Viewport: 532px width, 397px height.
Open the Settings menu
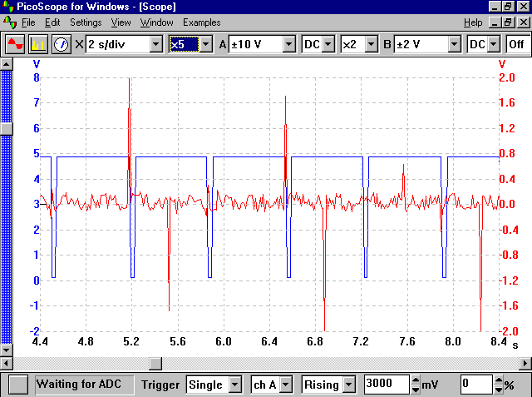85,22
